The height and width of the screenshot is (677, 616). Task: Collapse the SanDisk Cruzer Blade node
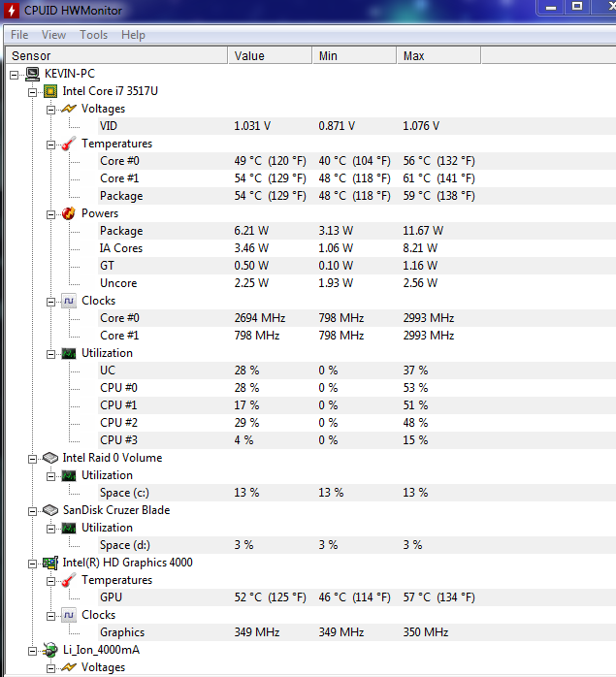tap(32, 511)
